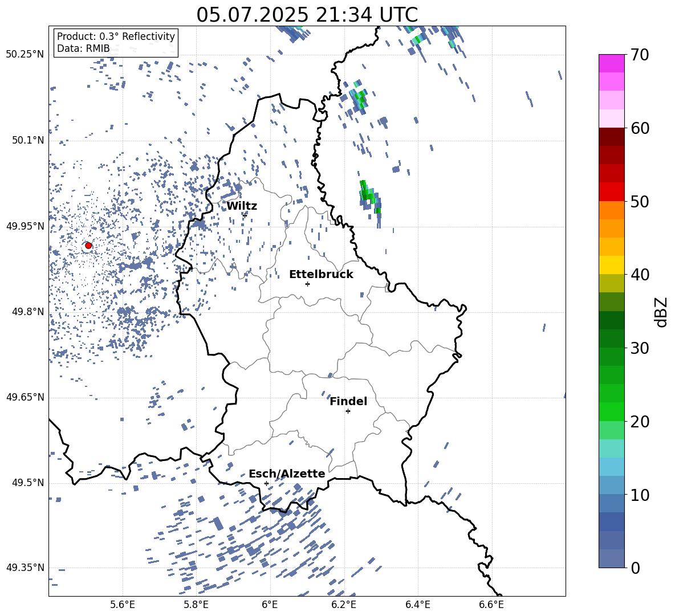Select the 'Wiltz' city label
Image resolution: width=675 pixels, height=616 pixels.
[242, 206]
